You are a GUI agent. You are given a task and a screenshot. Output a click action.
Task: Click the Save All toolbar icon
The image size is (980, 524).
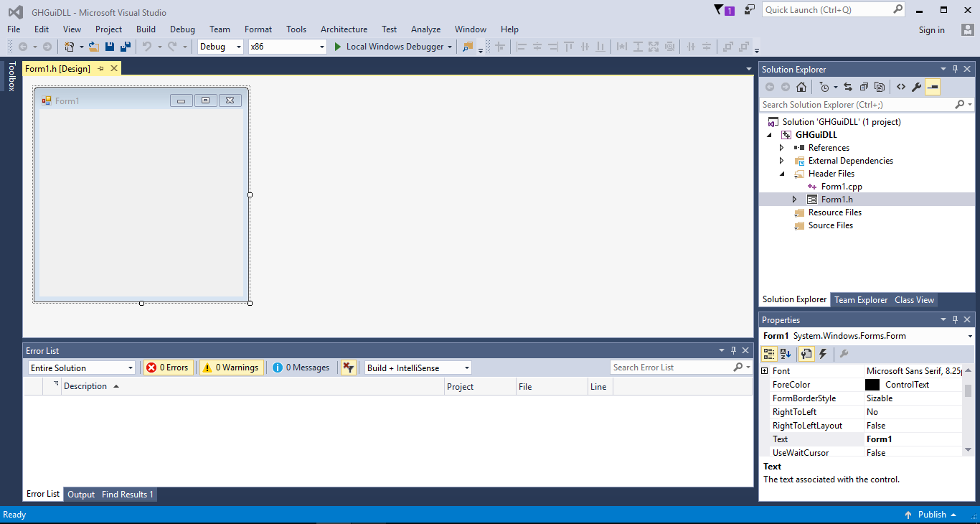pos(126,47)
